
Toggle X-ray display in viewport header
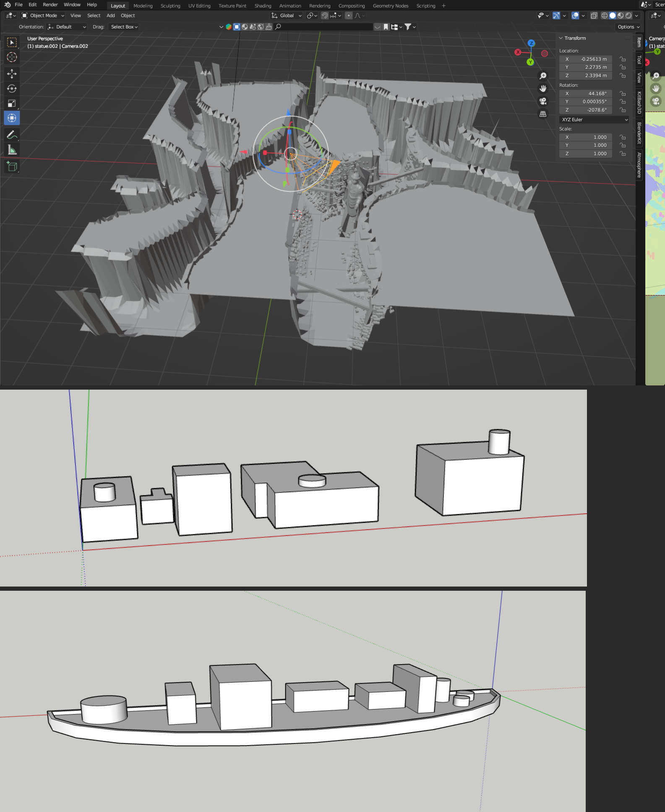(x=594, y=16)
